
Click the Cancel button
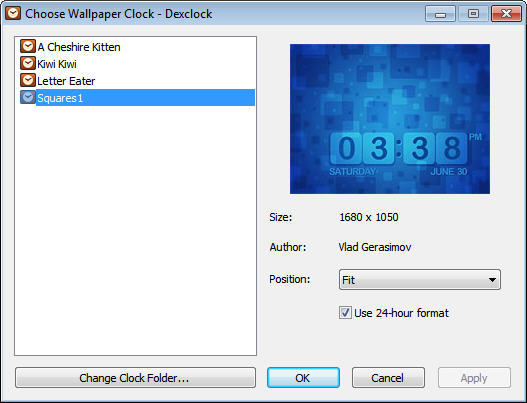point(388,378)
